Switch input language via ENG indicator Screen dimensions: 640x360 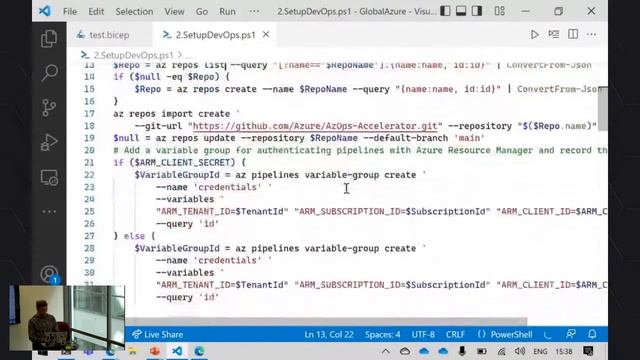click(x=540, y=351)
